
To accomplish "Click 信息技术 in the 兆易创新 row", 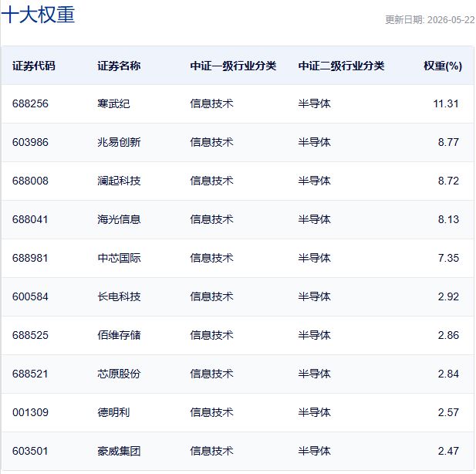I will click(x=211, y=142).
